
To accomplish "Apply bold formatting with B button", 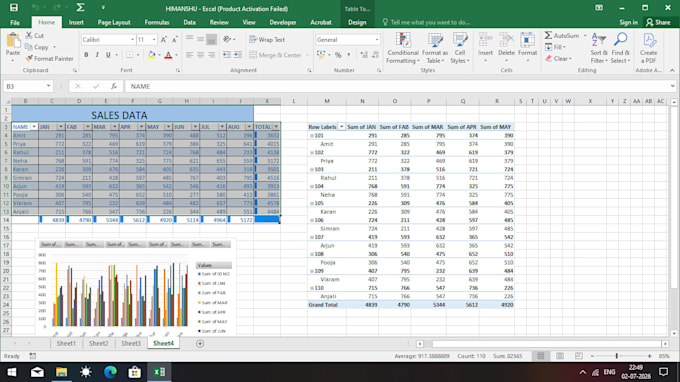I will click(86, 55).
